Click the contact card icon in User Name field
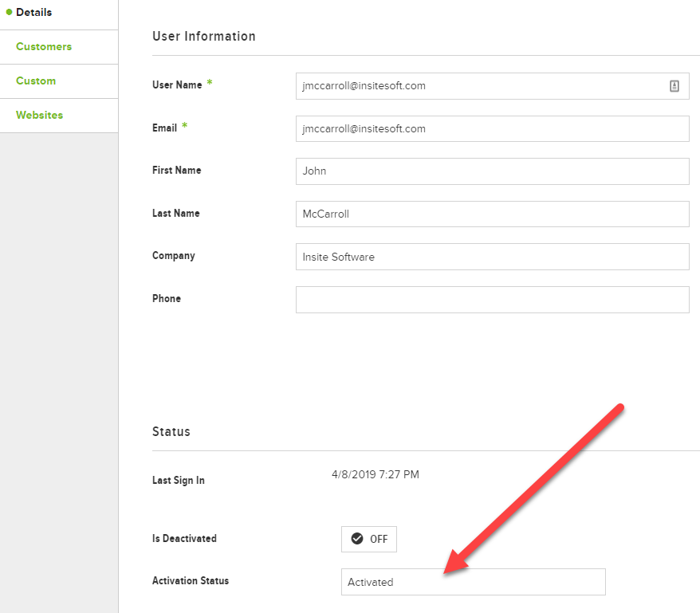 [x=674, y=86]
